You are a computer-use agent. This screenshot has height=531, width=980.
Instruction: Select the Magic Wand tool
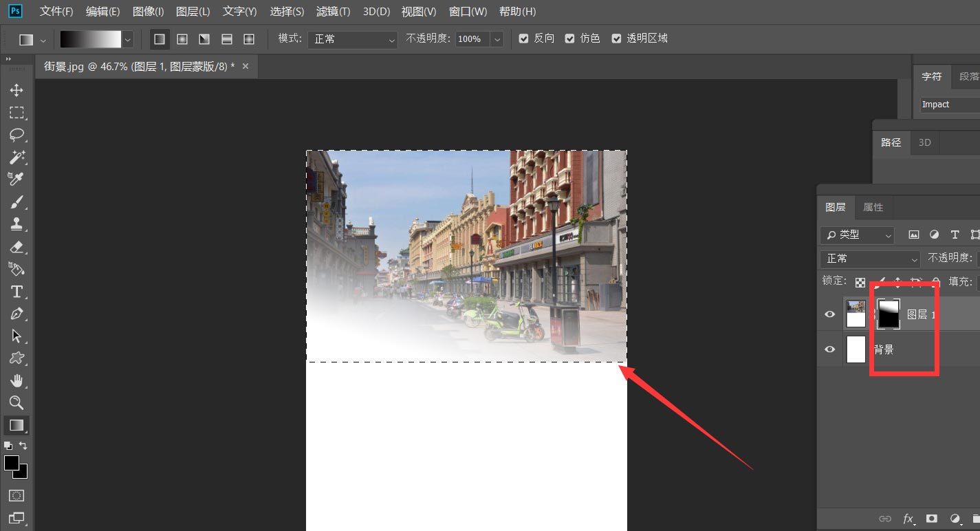[x=17, y=157]
